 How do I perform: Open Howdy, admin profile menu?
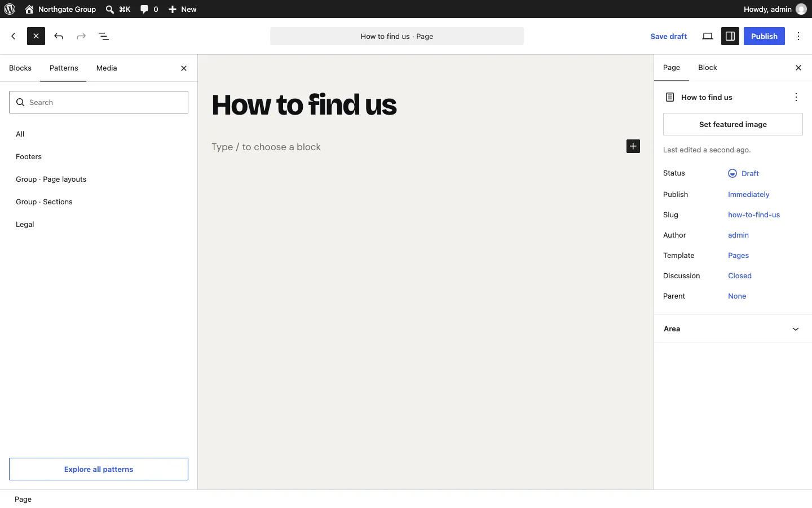[775, 9]
